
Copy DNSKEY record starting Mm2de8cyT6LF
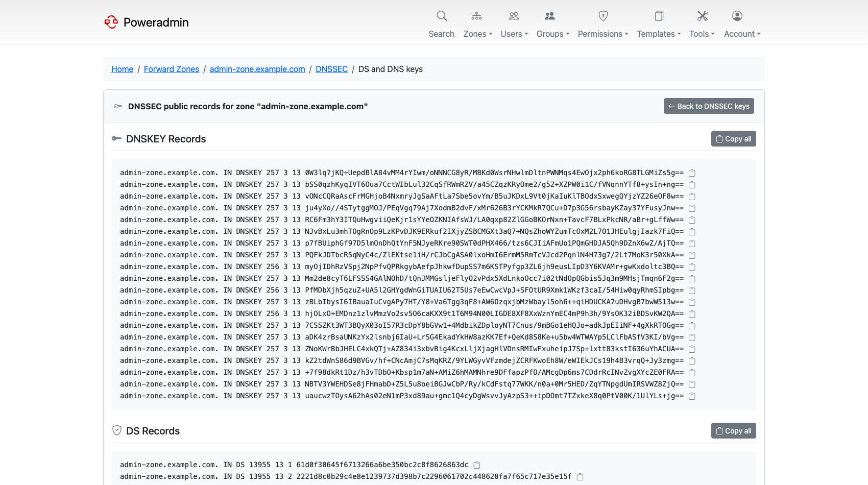(x=692, y=279)
